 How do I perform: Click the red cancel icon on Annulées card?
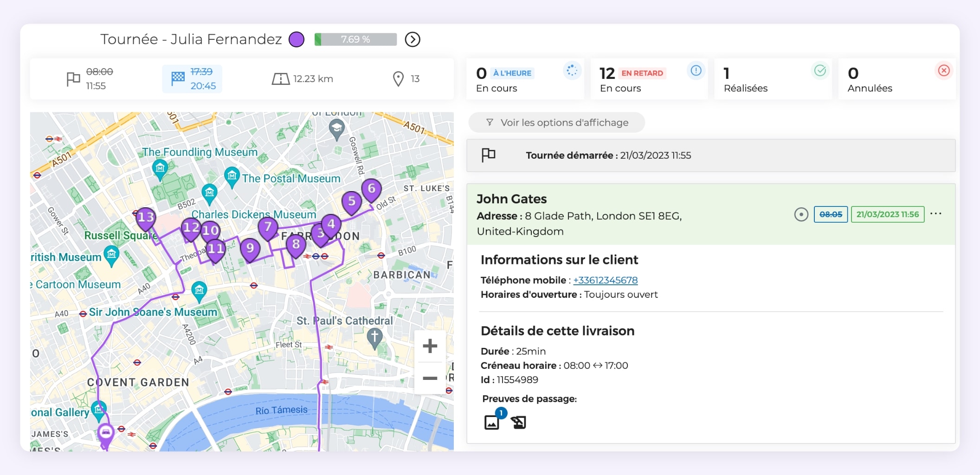point(944,71)
